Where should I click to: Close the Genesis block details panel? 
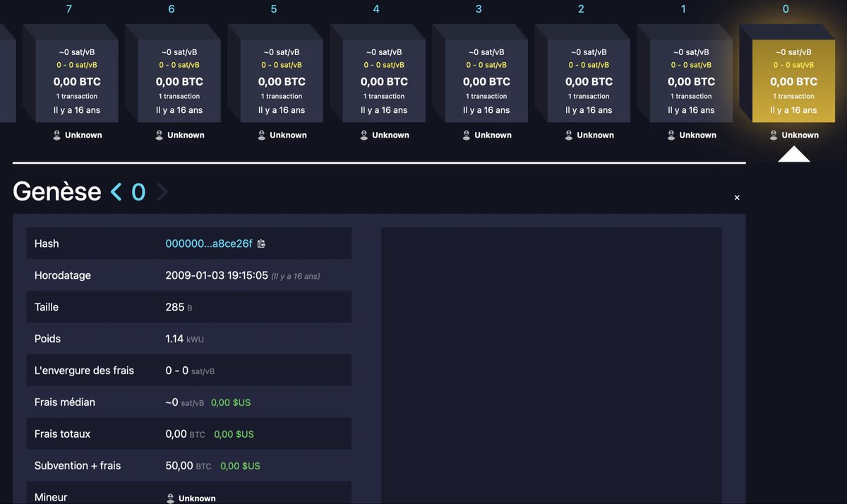(x=736, y=198)
